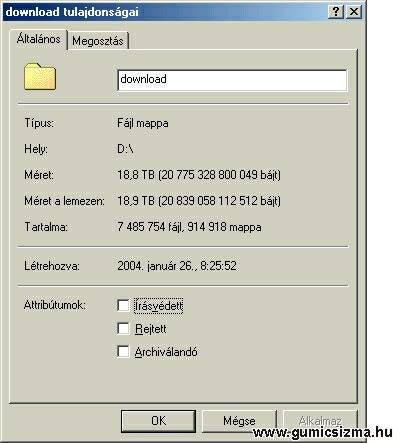
Task: Close the download properties dialog
Action: coord(354,12)
